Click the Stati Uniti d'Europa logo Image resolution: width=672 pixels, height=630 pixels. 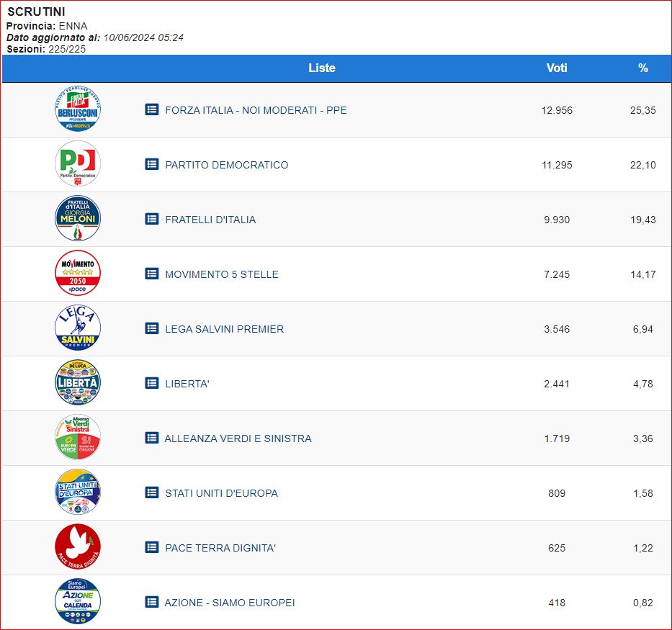pyautogui.click(x=78, y=492)
